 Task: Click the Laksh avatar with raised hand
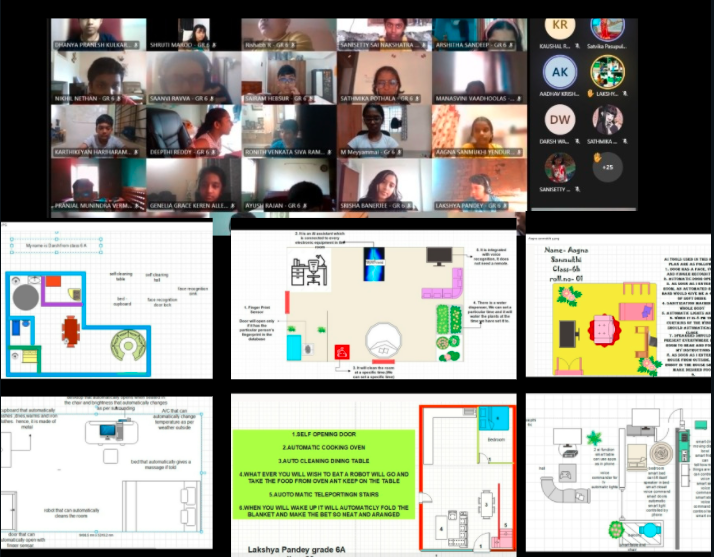tap(606, 72)
